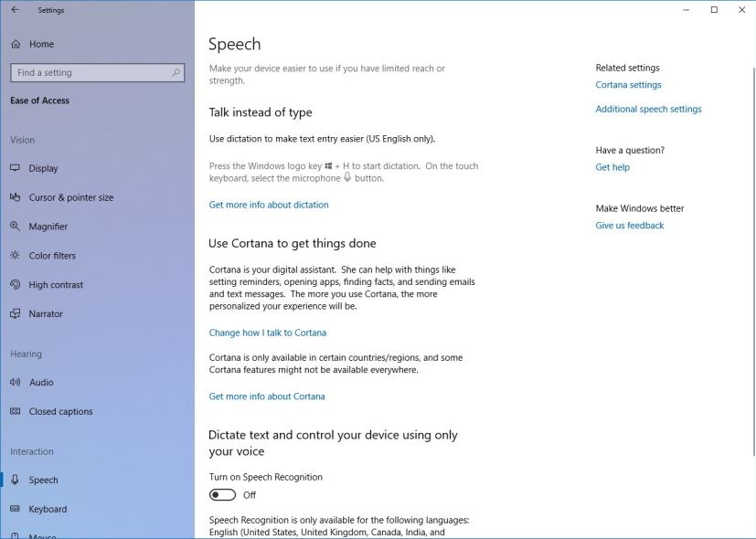Click Give us feedback
Image resolution: width=756 pixels, height=539 pixels.
pyautogui.click(x=629, y=225)
